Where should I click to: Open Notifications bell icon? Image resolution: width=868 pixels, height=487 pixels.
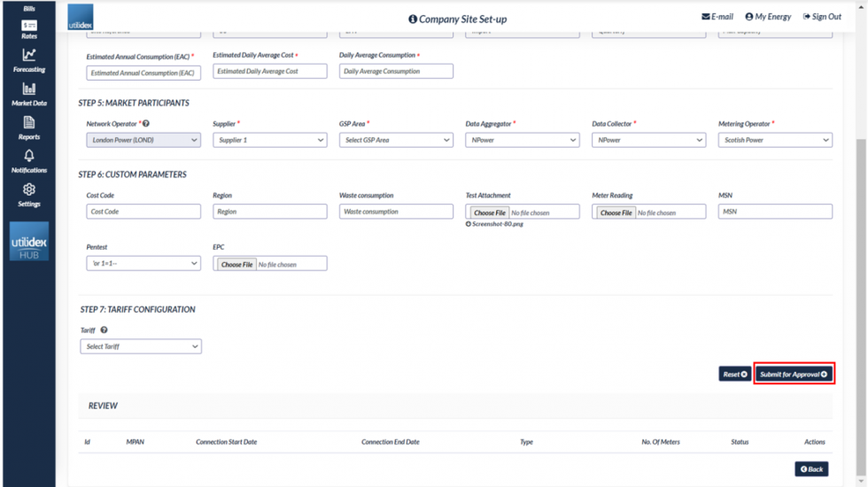click(29, 160)
